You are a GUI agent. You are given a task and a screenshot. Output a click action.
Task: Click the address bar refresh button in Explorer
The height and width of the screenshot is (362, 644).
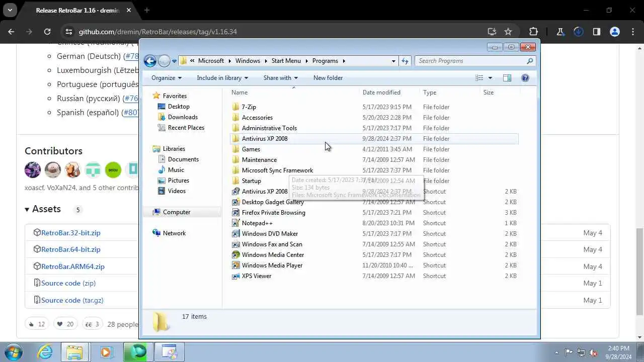click(405, 61)
